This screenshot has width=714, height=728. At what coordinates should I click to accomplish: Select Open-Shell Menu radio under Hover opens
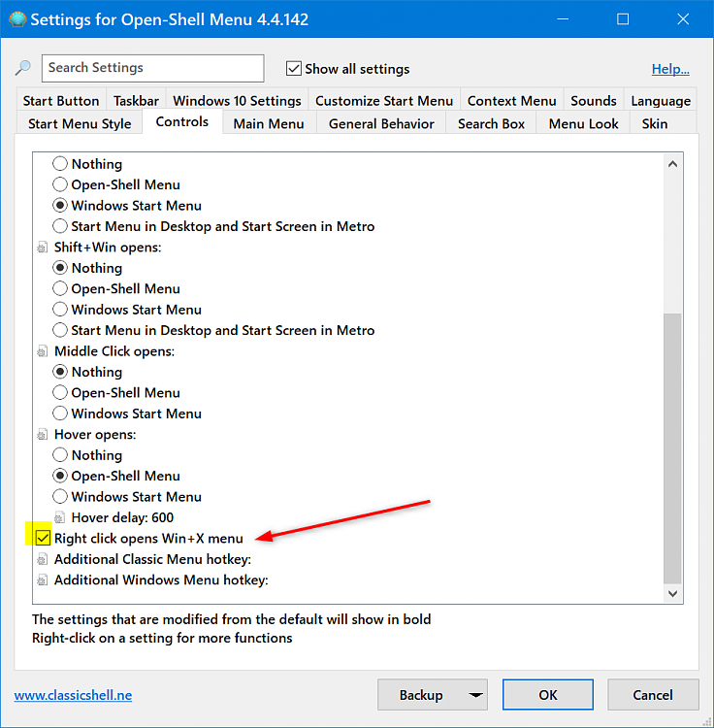click(x=60, y=476)
